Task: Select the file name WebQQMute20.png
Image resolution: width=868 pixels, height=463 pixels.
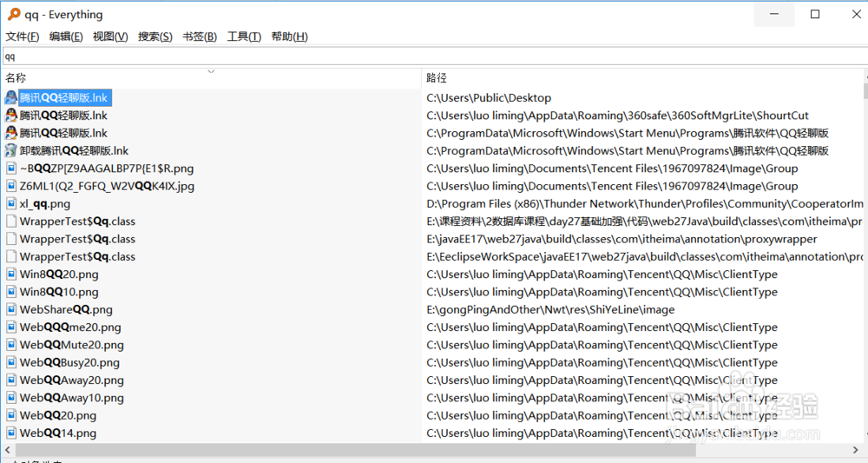Action: click(x=72, y=345)
